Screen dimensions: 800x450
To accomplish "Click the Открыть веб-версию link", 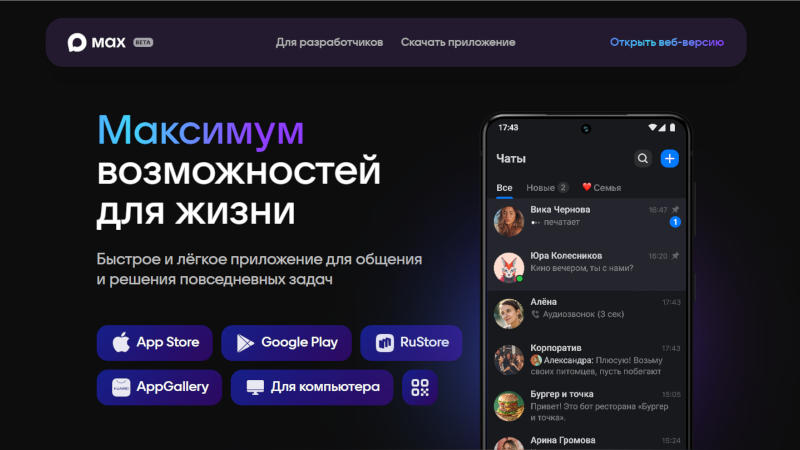I will [666, 43].
